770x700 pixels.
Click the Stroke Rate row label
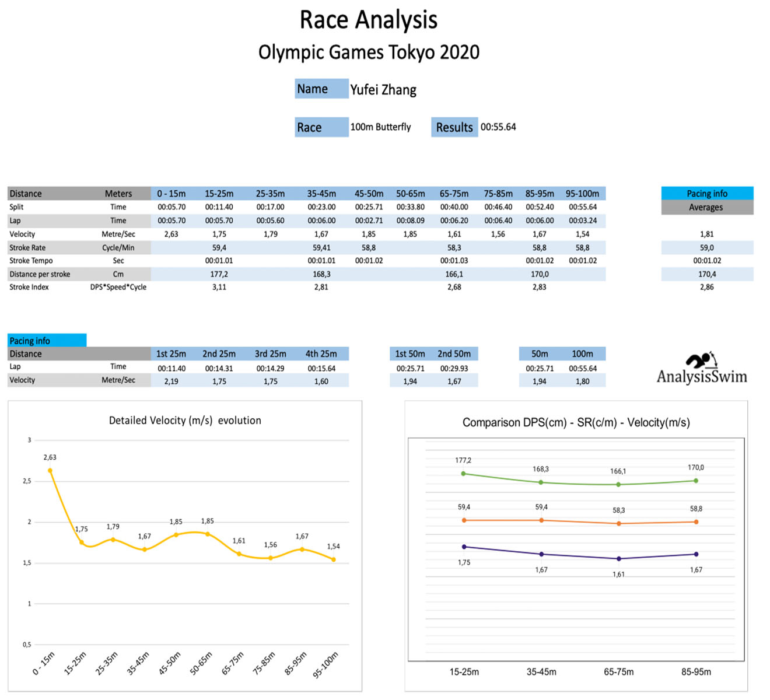point(27,248)
